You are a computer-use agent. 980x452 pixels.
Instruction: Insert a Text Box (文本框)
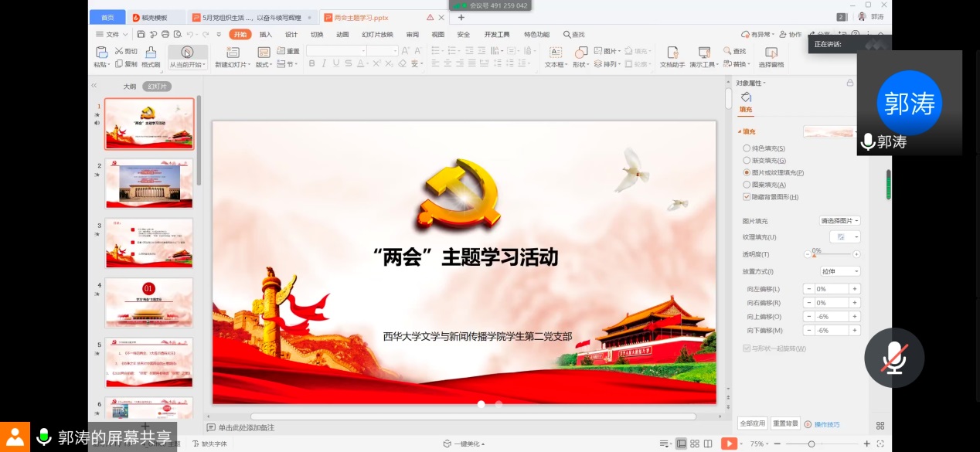pyautogui.click(x=554, y=53)
